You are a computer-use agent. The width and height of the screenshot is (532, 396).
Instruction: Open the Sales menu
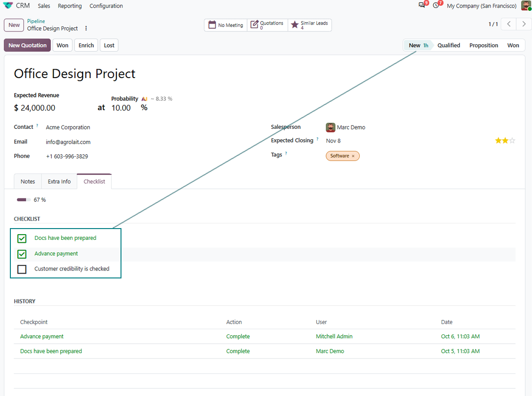coord(44,6)
